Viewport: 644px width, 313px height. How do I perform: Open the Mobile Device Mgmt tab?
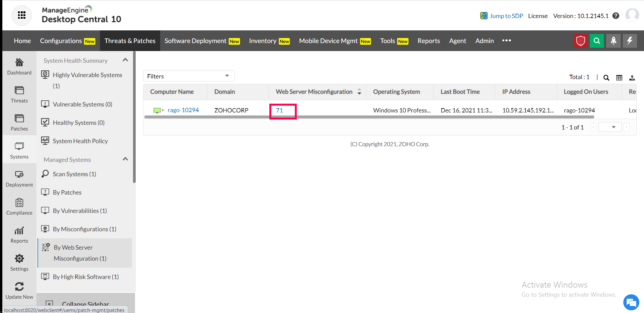coord(335,41)
